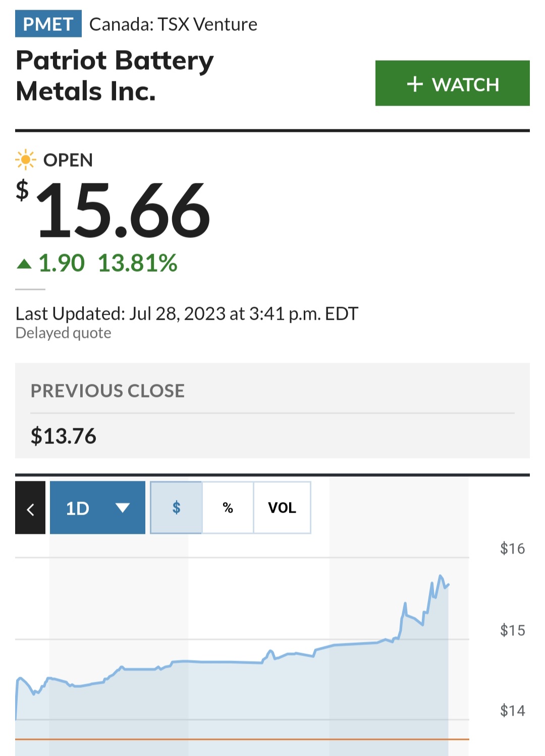Click the plus icon on WATCH button
The image size is (545, 756).
414,84
